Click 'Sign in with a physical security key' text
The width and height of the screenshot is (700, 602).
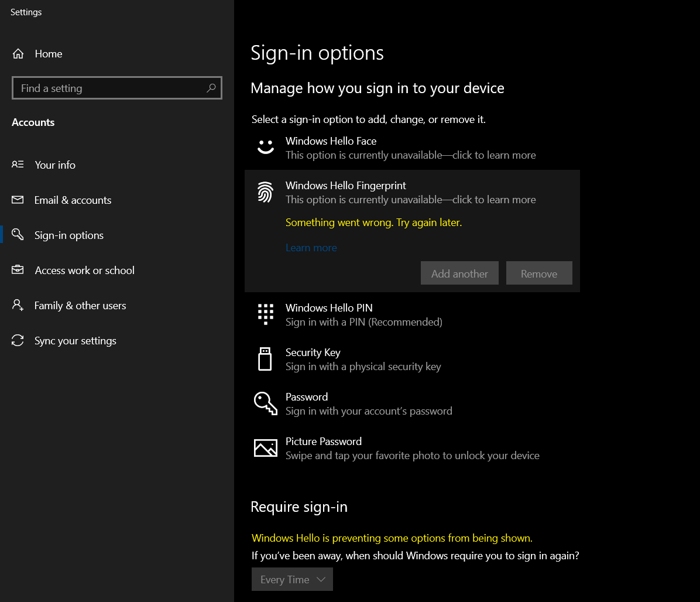pos(363,367)
